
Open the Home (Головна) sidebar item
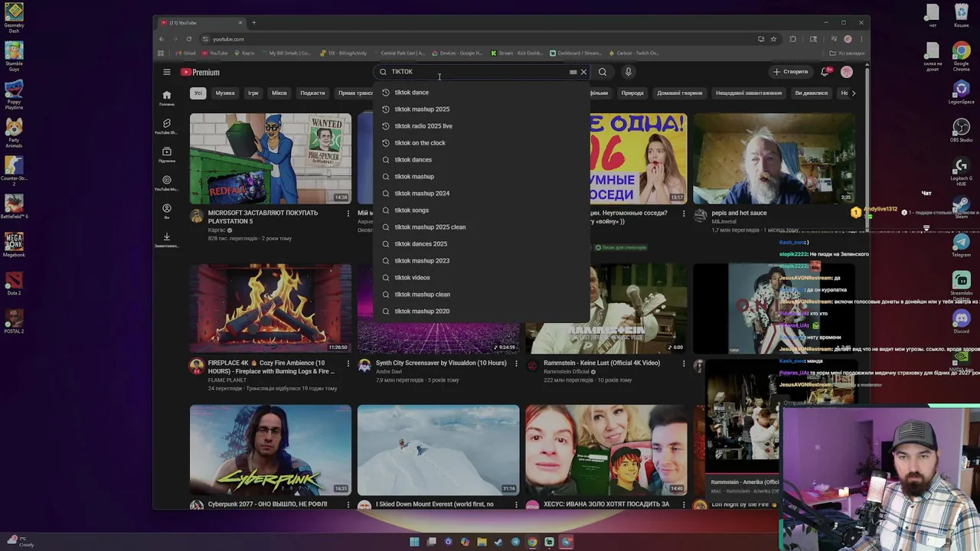coord(166,98)
